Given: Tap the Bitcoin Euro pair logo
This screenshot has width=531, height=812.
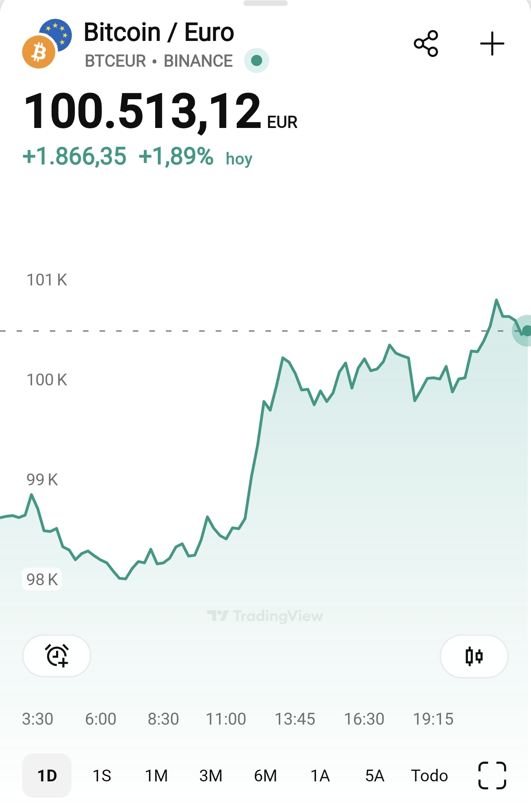Looking at the screenshot, I should 47,44.
